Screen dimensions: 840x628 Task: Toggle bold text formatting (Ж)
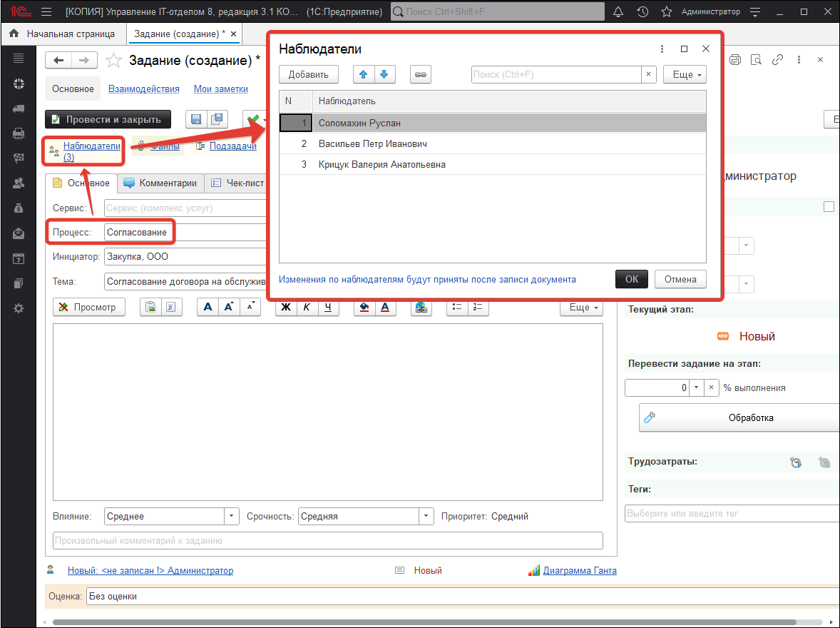point(286,307)
